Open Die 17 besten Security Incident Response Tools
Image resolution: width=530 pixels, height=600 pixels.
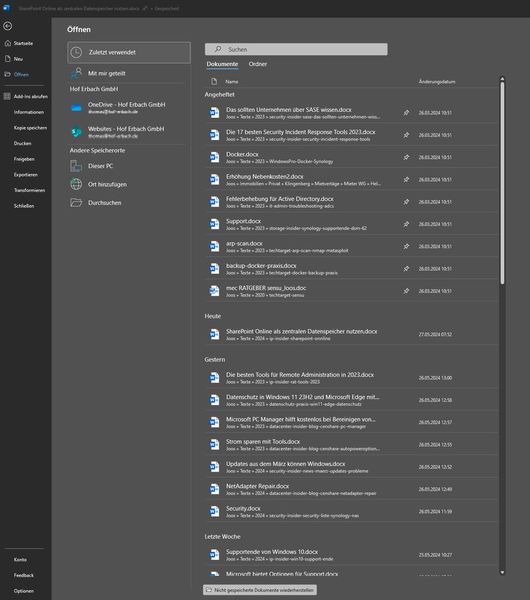[351, 135]
